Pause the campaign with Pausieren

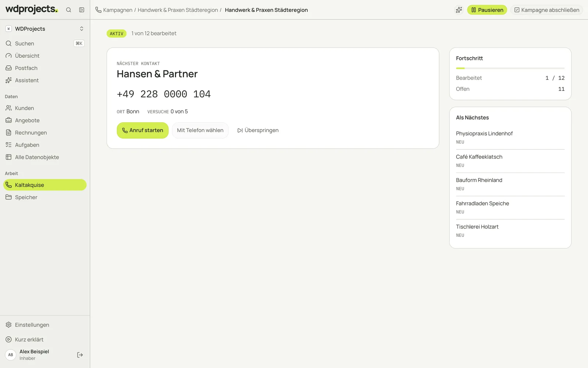[x=487, y=10]
